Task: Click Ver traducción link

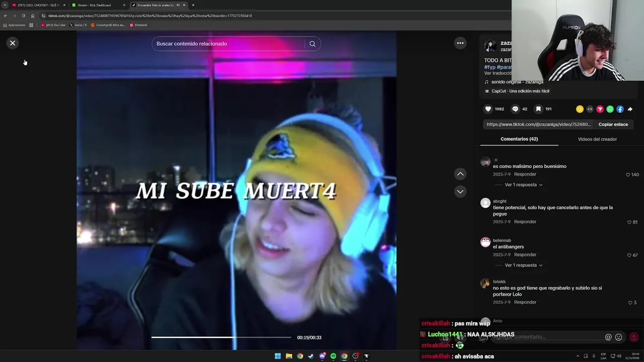Action: click(498, 73)
